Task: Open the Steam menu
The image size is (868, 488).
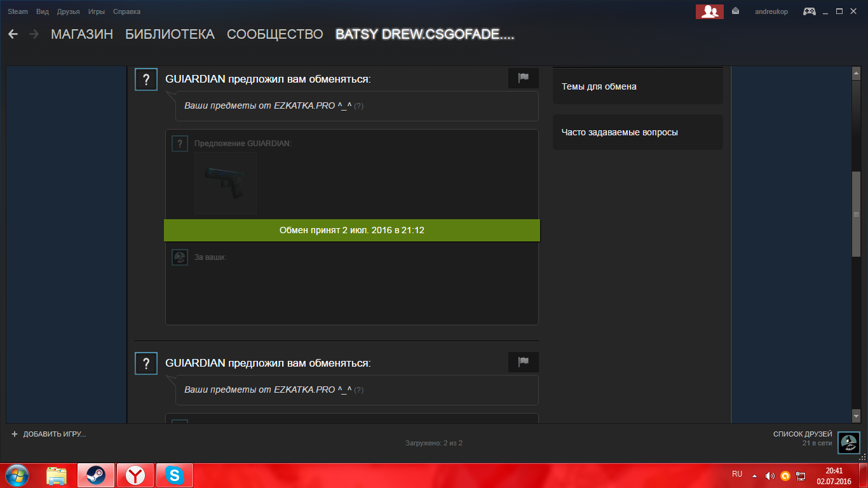Action: [18, 11]
